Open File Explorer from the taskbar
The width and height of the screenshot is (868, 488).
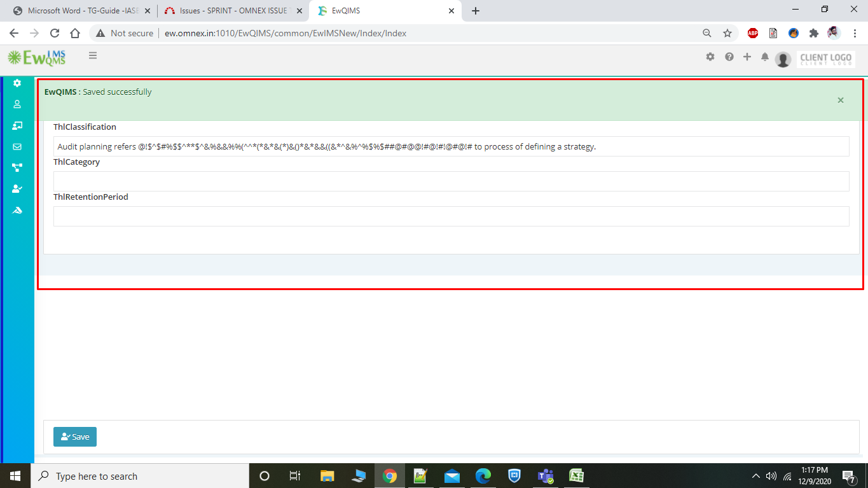click(327, 476)
